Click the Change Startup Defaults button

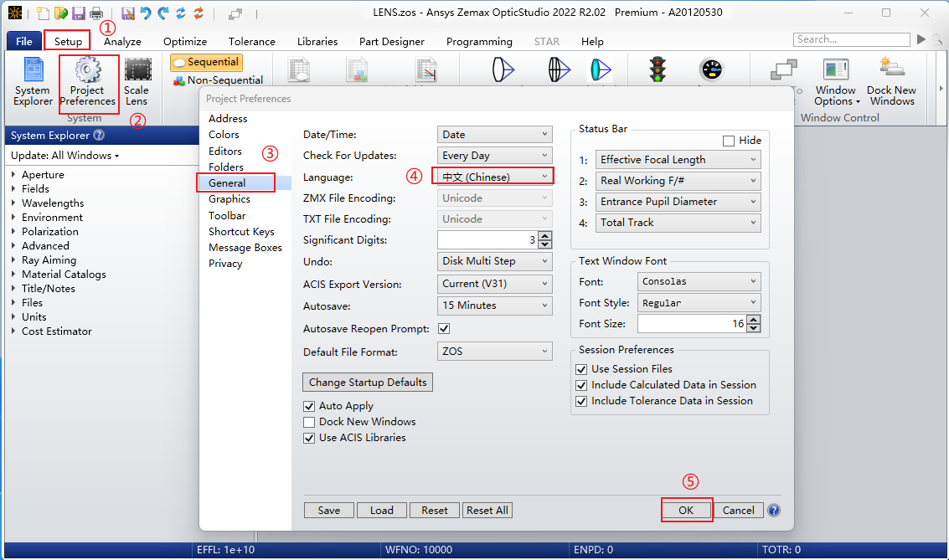point(368,383)
